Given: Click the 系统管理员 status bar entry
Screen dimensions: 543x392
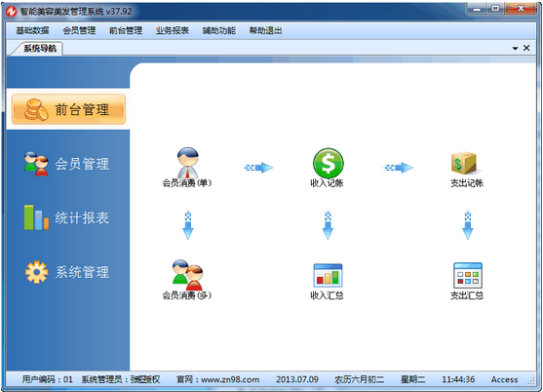Looking at the screenshot, I should pyautogui.click(x=121, y=379).
